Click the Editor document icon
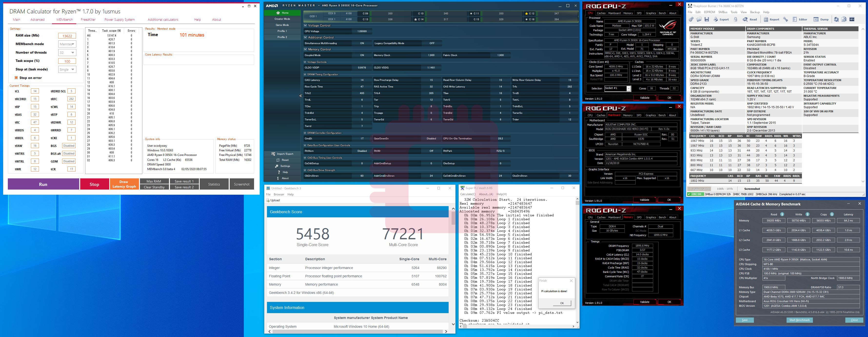 [795, 19]
